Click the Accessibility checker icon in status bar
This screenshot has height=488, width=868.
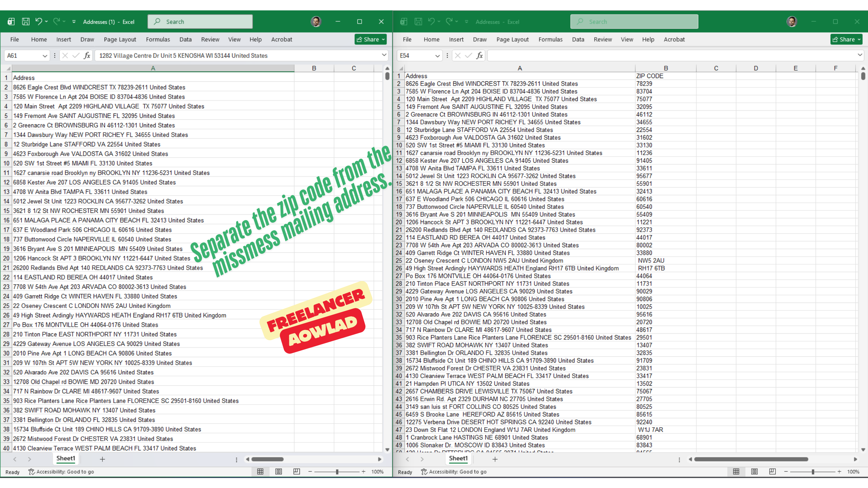coord(31,472)
